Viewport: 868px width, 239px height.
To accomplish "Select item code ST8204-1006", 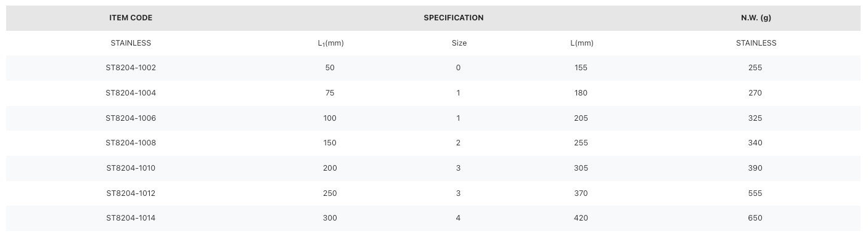I will [131, 118].
